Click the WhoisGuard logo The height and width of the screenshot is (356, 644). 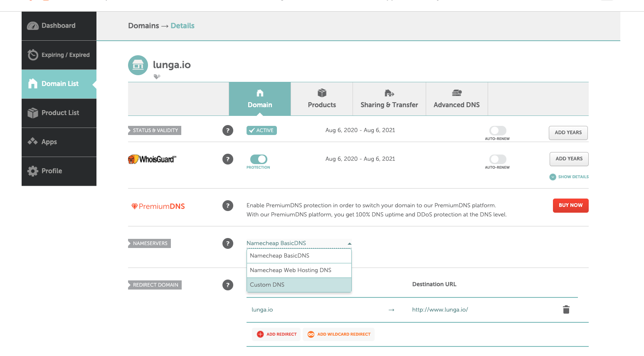click(152, 159)
